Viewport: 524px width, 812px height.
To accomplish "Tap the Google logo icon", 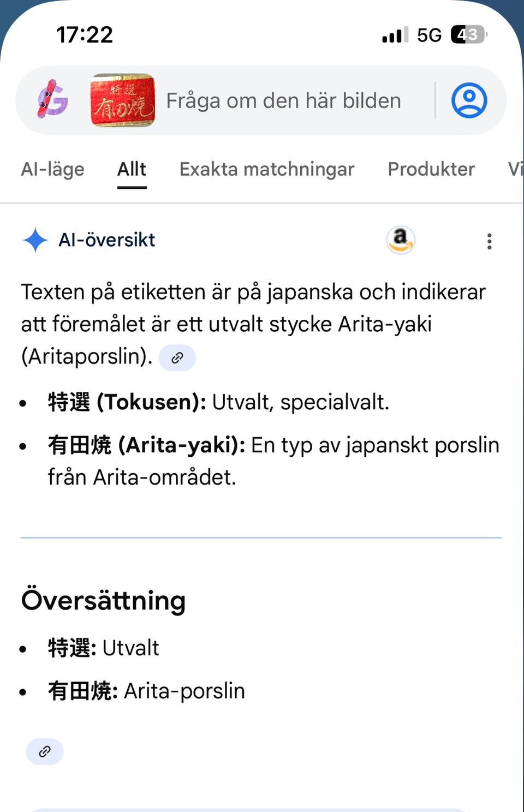I will click(x=52, y=100).
